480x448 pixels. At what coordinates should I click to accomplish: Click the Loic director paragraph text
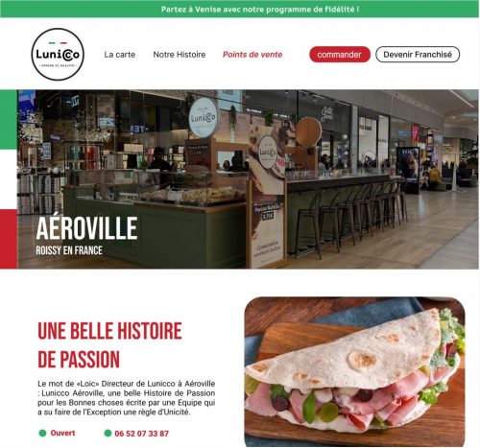(126, 398)
